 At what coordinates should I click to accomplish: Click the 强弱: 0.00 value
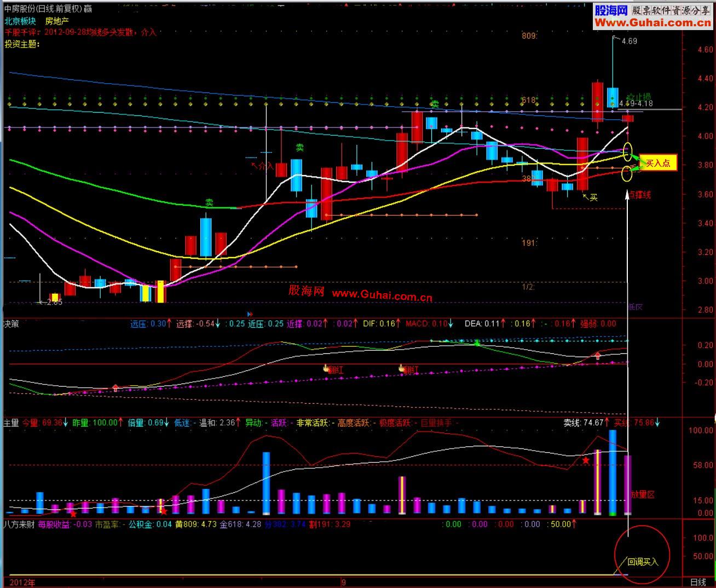pos(598,323)
